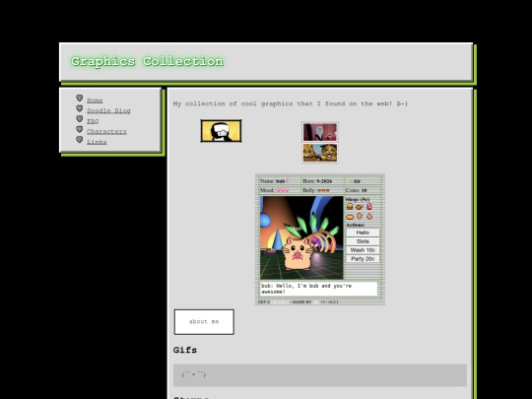Buy the burger in pet shop
Screen dimensions: 532x399
(350, 207)
